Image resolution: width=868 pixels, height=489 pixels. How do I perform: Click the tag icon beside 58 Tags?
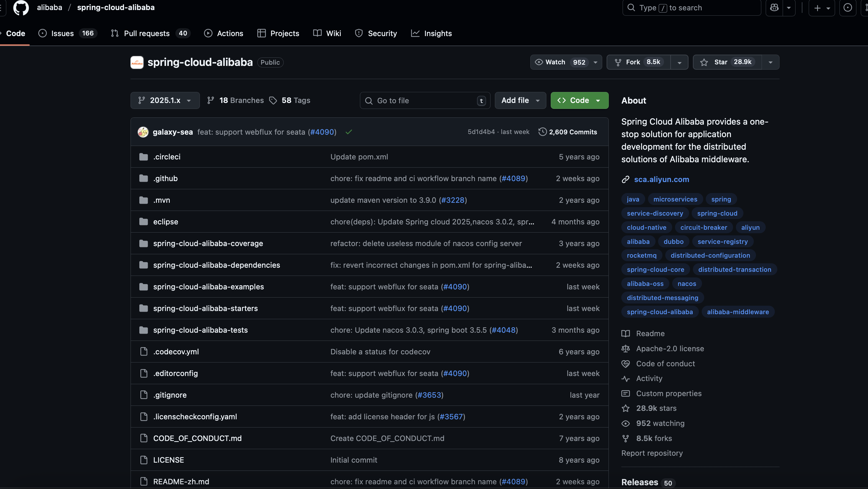tap(273, 100)
